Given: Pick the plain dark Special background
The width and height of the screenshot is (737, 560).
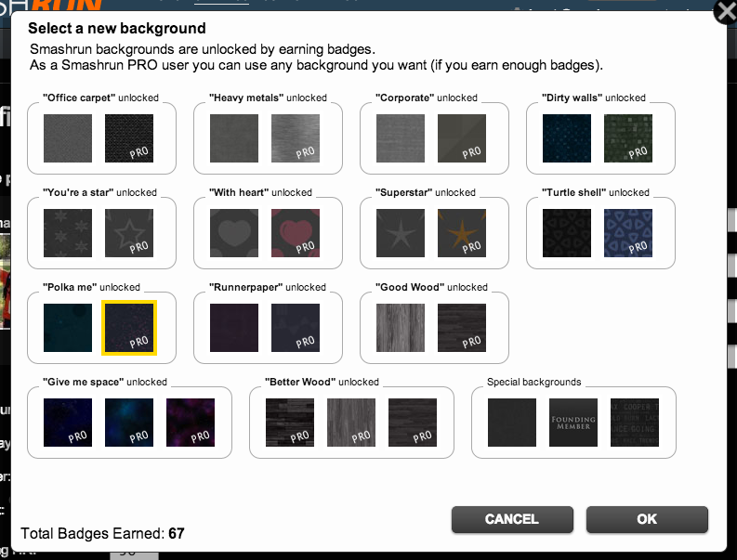Looking at the screenshot, I should pyautogui.click(x=512, y=423).
